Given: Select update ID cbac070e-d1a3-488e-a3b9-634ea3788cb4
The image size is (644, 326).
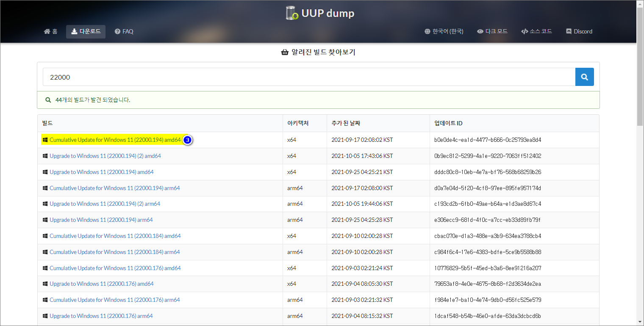Looking at the screenshot, I should coord(488,236).
